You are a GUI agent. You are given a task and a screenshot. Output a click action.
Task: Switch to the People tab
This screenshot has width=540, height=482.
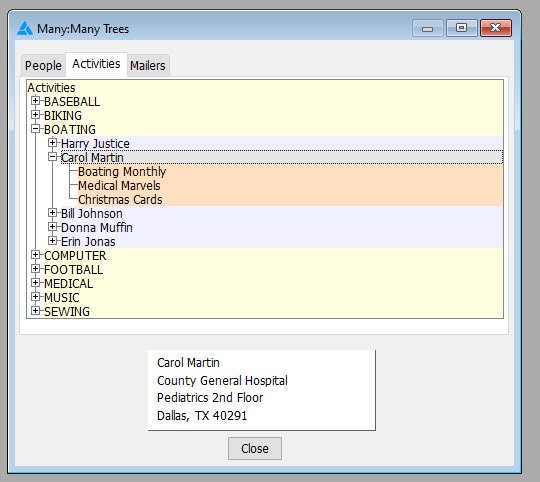tap(43, 65)
